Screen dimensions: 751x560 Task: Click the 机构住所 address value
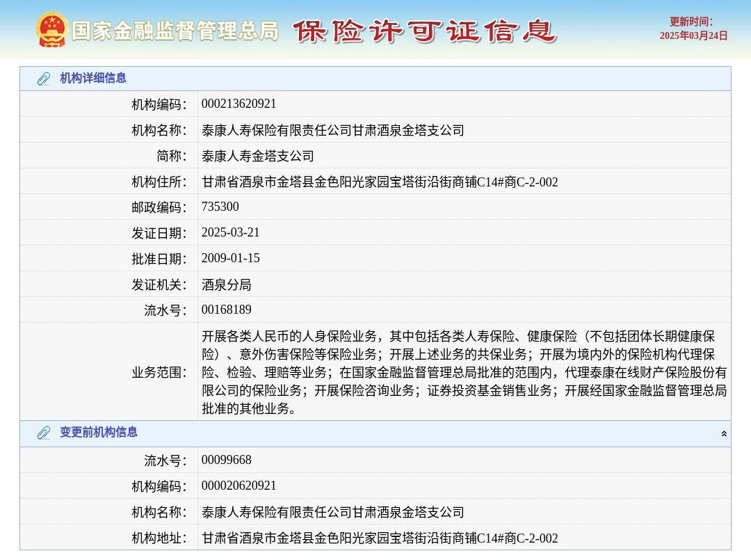coord(380,182)
